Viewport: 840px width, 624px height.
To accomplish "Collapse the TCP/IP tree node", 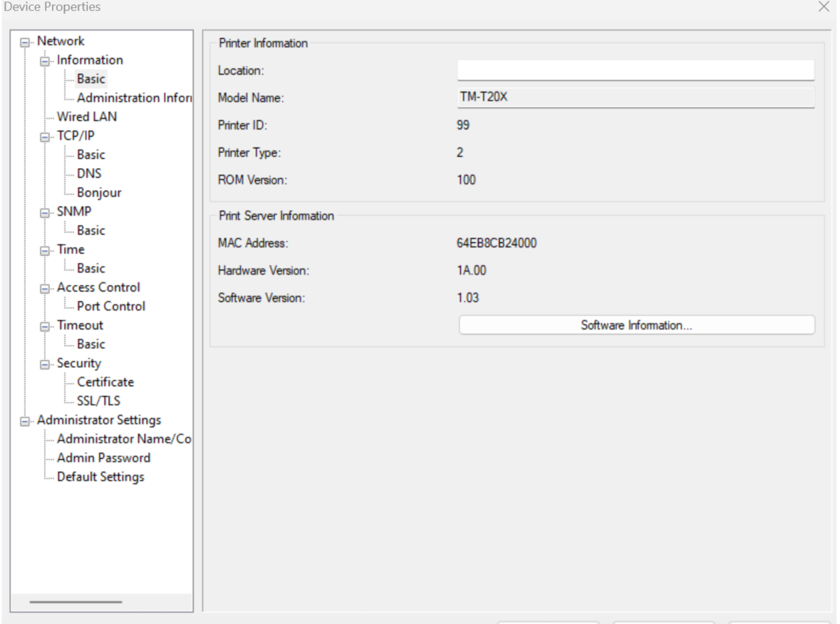I will click(44, 137).
